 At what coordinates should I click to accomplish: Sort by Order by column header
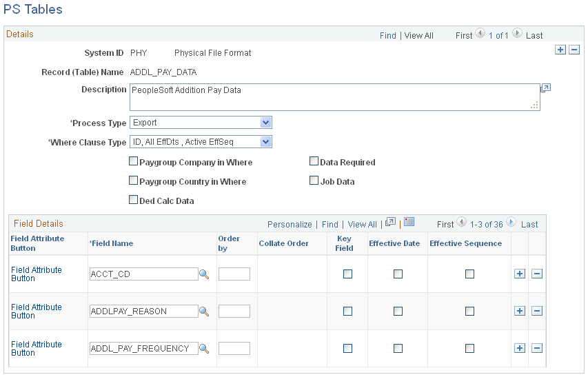229,243
